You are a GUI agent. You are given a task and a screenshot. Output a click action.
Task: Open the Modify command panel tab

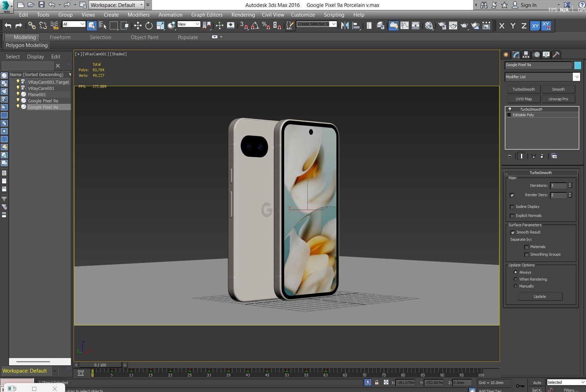coord(516,55)
